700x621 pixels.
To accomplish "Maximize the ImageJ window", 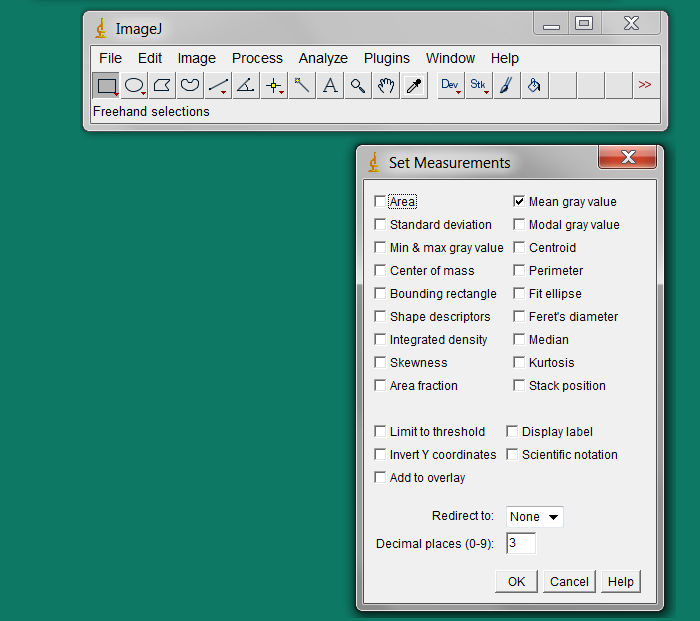I will [x=584, y=23].
